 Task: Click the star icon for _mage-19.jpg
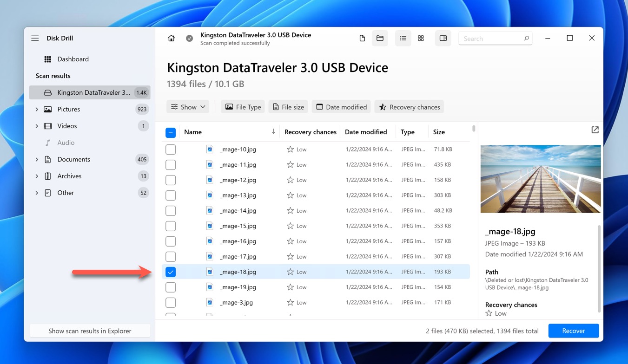290,287
